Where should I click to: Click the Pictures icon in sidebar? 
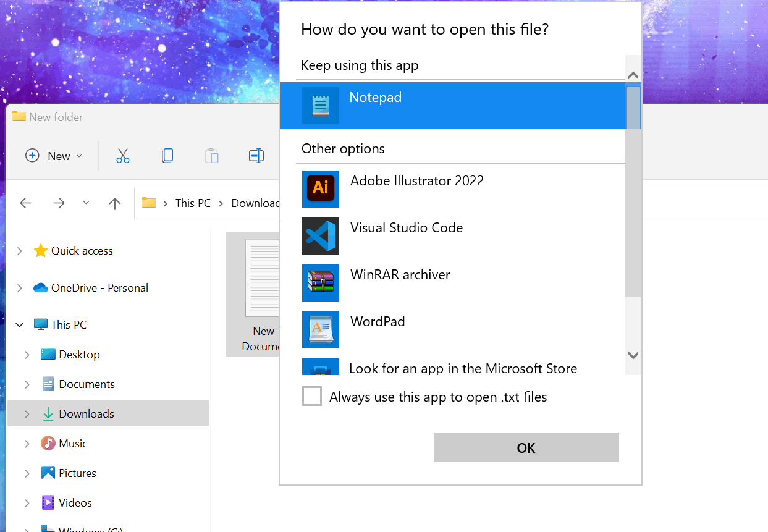click(x=48, y=473)
